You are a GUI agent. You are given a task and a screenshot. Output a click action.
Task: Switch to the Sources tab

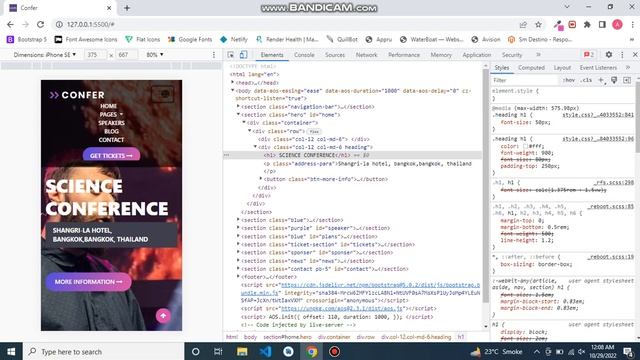point(335,55)
